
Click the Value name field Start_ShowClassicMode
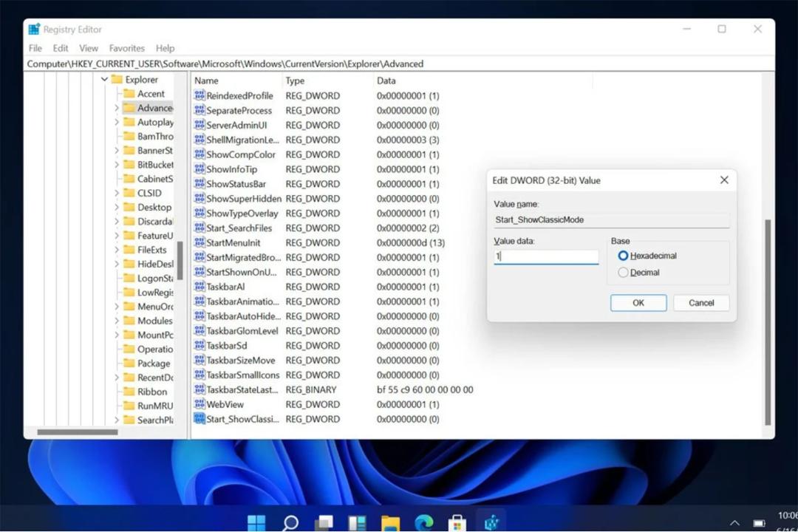(611, 220)
